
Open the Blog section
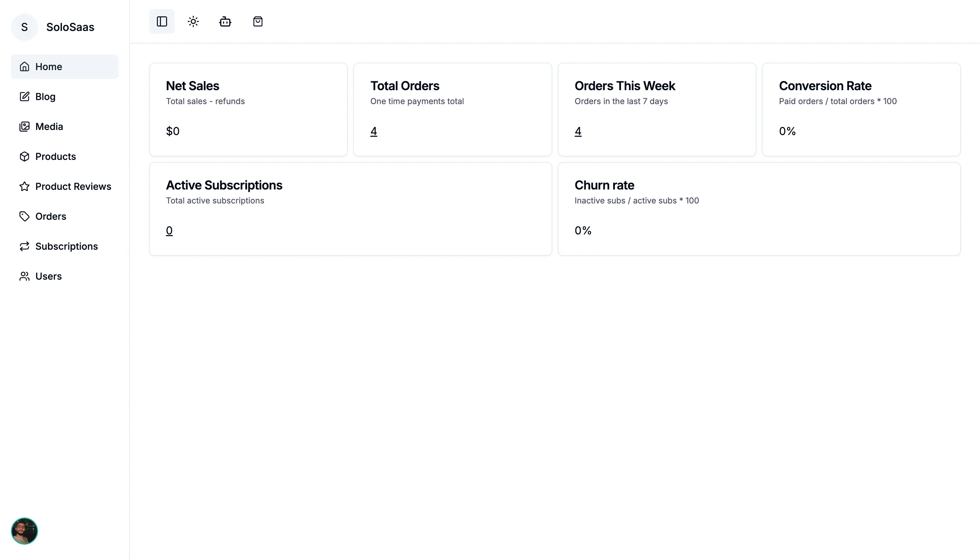65,97
